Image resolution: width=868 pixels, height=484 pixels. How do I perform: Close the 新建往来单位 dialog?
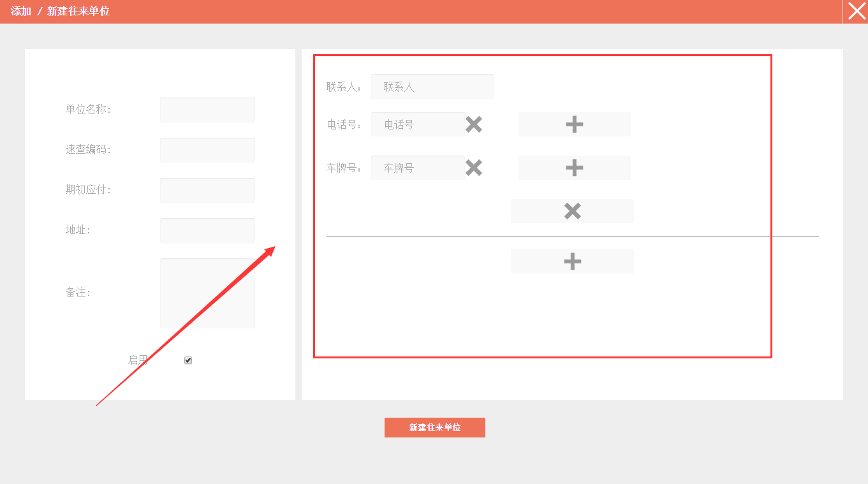pos(856,11)
